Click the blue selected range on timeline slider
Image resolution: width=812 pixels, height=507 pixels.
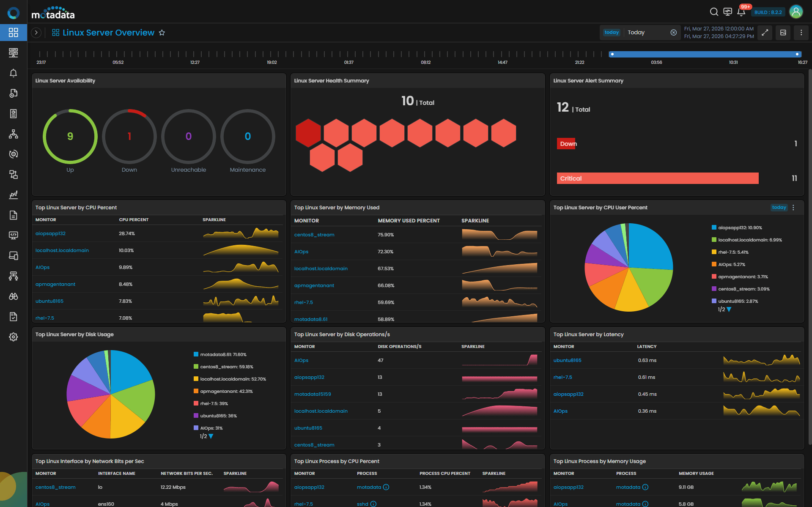(704, 54)
